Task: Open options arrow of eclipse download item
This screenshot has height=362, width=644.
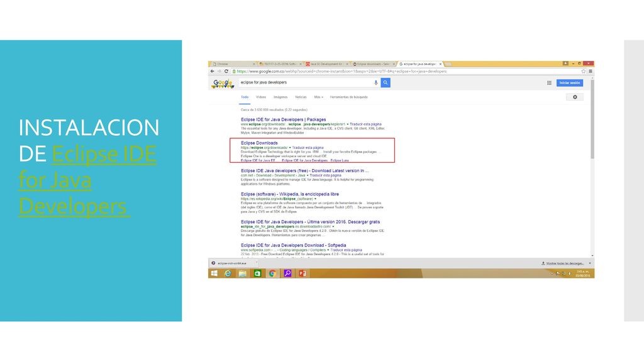Action: click(x=257, y=263)
